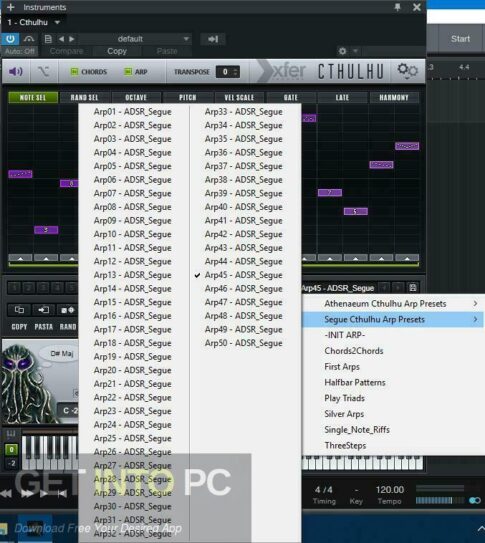Choose the ThreeSteps preset
This screenshot has height=543, width=485.
pyautogui.click(x=393, y=446)
